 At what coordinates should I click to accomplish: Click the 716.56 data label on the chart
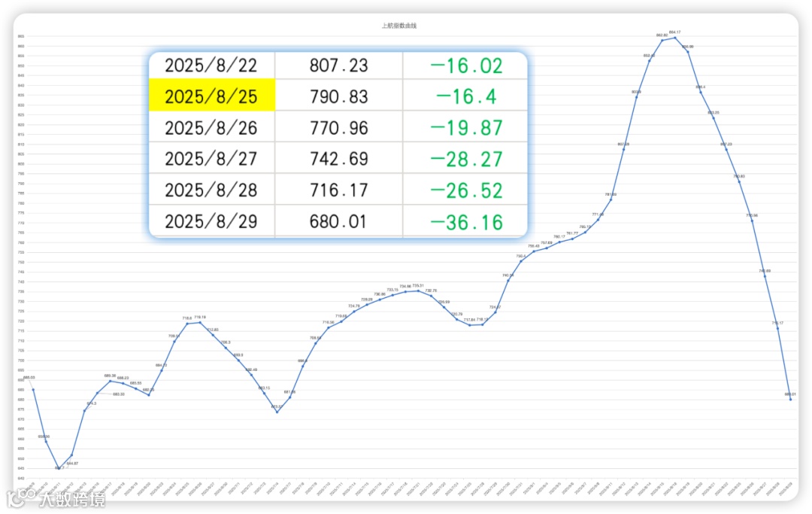tap(329, 322)
